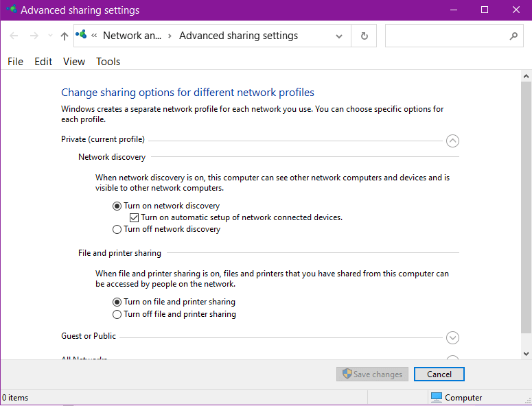Viewport: 532px width, 406px height.
Task: Open the View menu
Action: (74, 62)
